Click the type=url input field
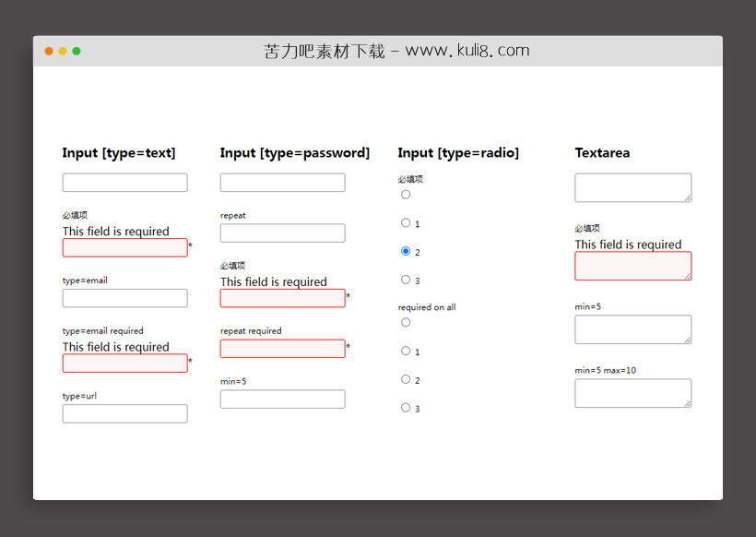This screenshot has height=537, width=756. click(x=124, y=413)
